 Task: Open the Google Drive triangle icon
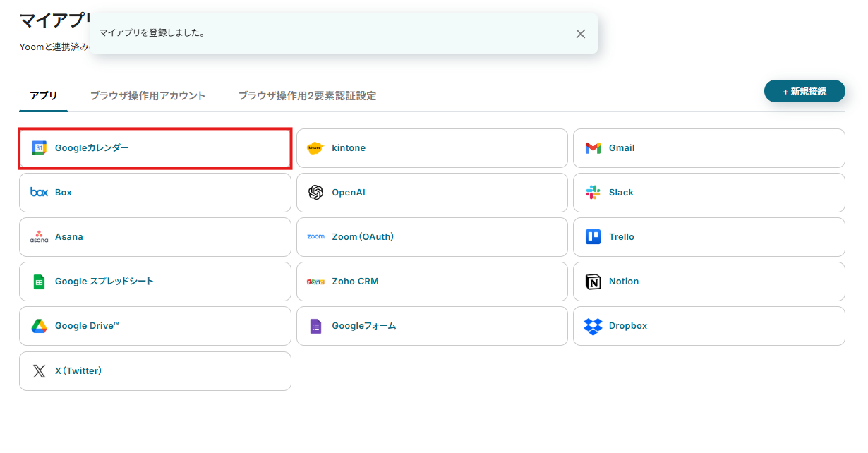pyautogui.click(x=39, y=326)
